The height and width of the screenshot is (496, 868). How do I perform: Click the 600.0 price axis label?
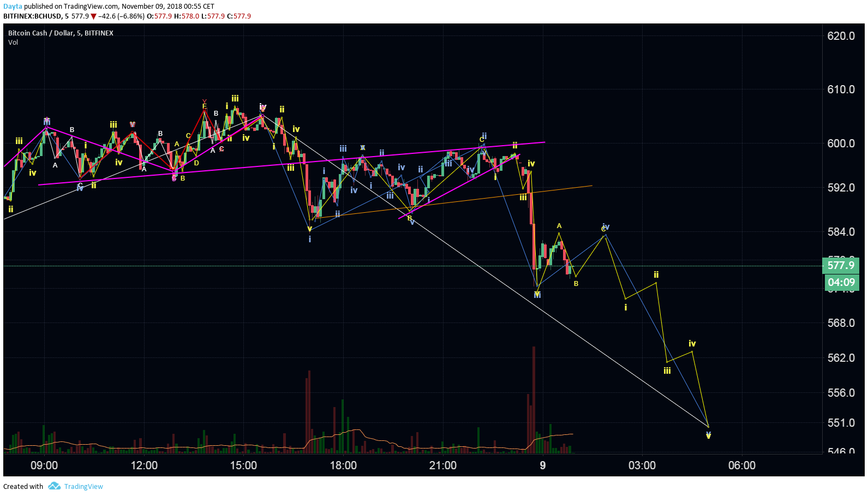coord(841,144)
